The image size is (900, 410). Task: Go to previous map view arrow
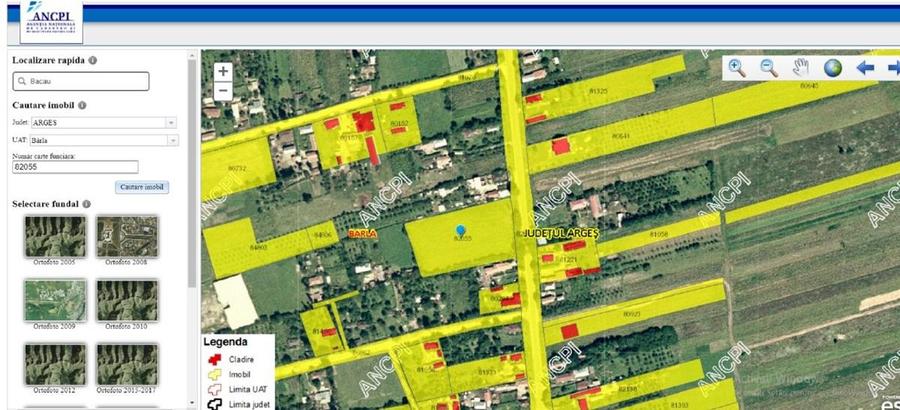click(x=865, y=68)
